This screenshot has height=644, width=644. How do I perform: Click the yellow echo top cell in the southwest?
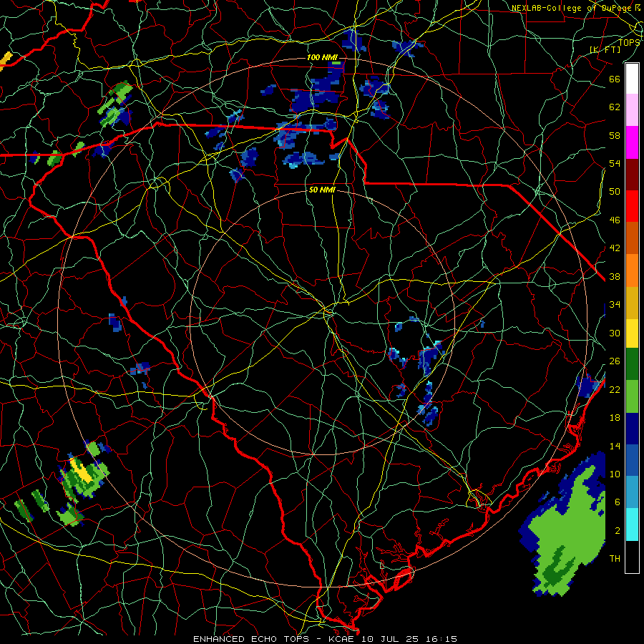coord(81,469)
